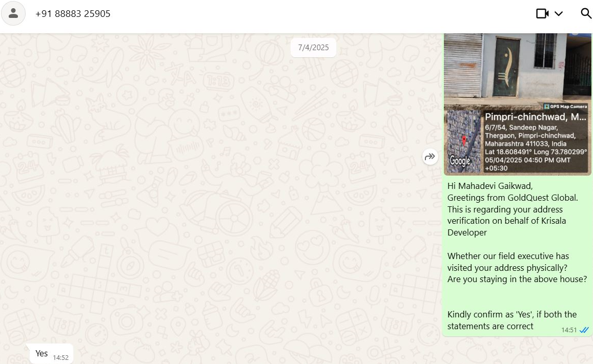The image size is (593, 364).
Task: Open the contact's profile avatar
Action: click(x=13, y=14)
